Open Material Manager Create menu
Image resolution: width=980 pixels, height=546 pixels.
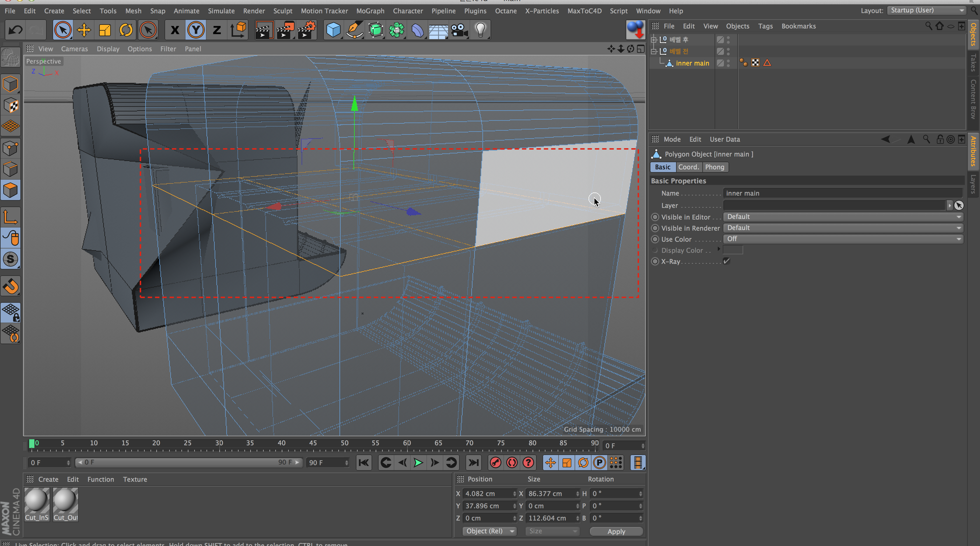48,479
